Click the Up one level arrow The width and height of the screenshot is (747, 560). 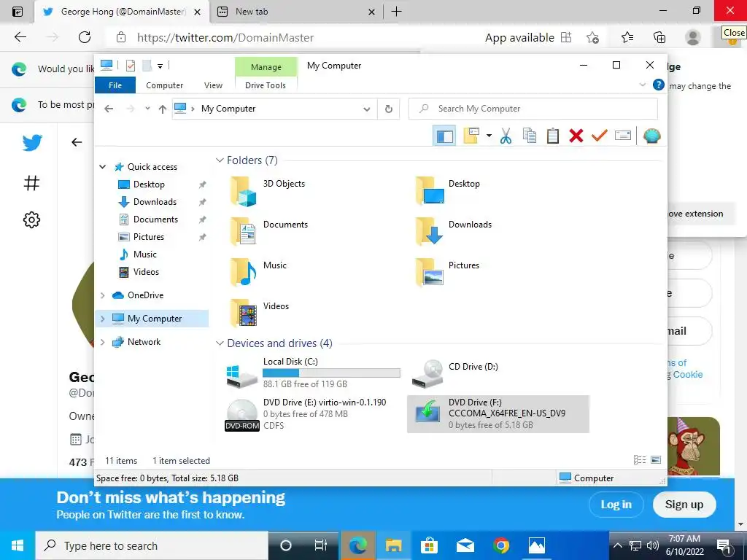pyautogui.click(x=163, y=109)
